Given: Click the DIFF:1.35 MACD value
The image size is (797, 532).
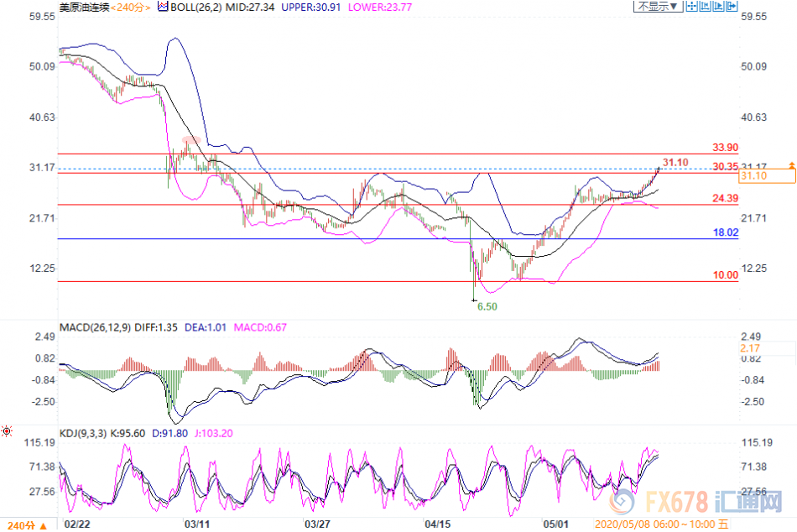Looking at the screenshot, I should 156,327.
